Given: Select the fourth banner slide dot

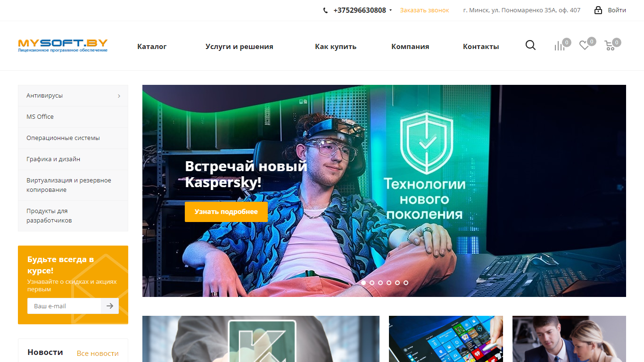Looking at the screenshot, I should 389,283.
